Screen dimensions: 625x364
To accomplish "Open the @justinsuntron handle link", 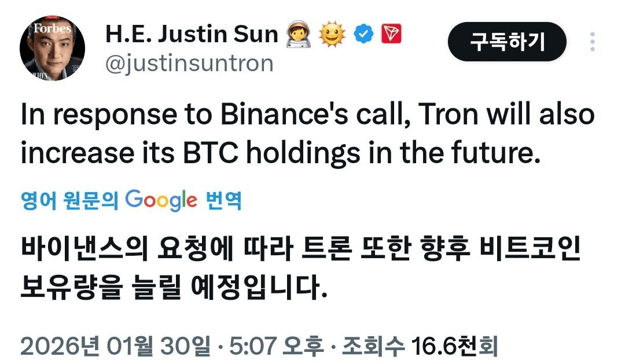I will (x=189, y=63).
